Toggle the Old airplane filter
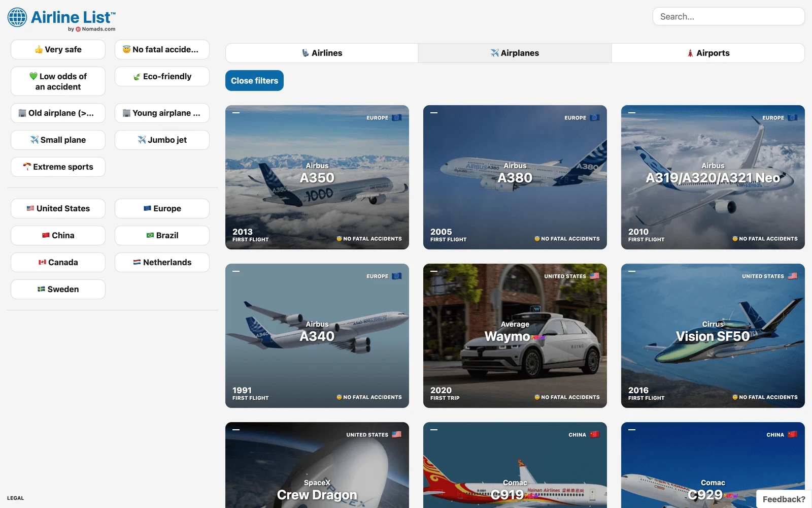This screenshot has height=508, width=812. pyautogui.click(x=58, y=113)
